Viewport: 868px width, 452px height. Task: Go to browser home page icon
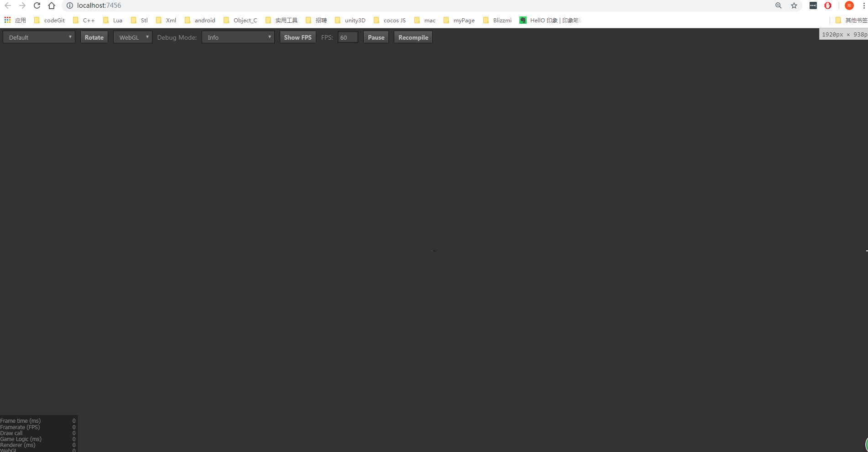pos(52,5)
